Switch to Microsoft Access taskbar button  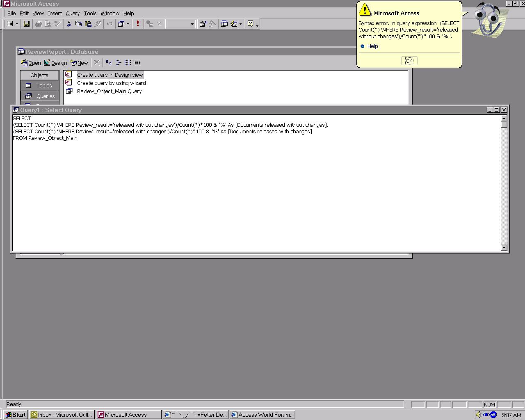click(x=129, y=415)
